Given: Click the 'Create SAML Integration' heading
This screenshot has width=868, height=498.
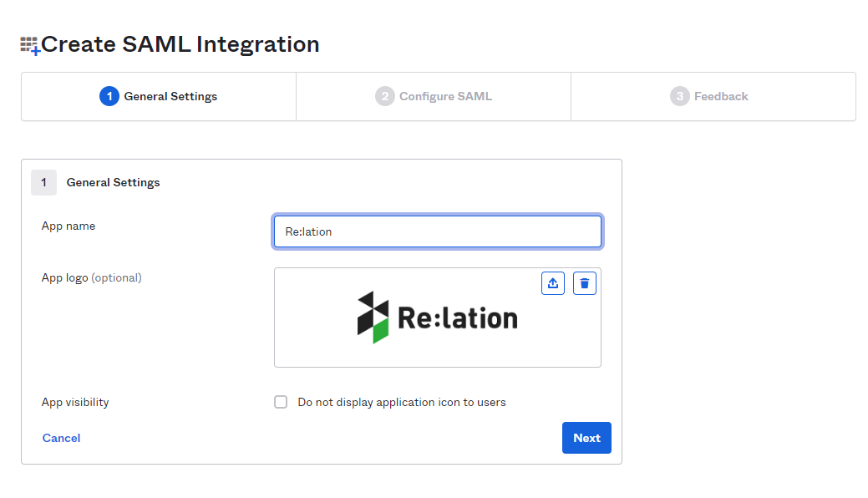Looking at the screenshot, I should 180,44.
